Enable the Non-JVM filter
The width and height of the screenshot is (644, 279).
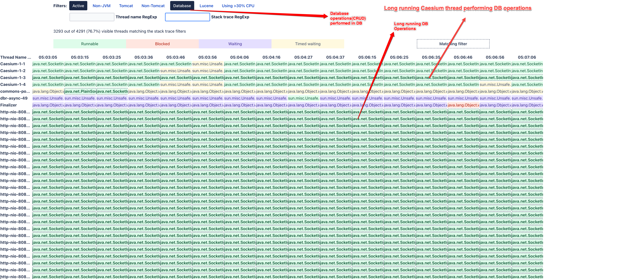101,6
